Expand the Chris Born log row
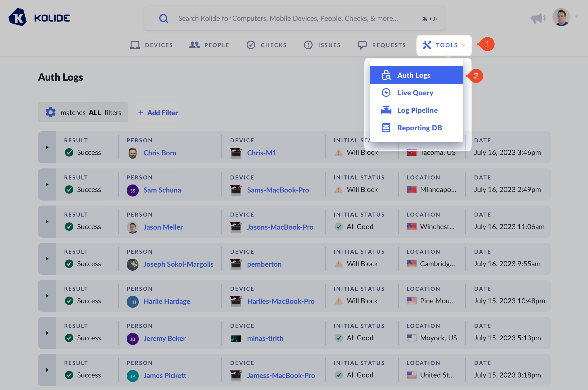Image resolution: width=588 pixels, height=390 pixels. [x=47, y=147]
